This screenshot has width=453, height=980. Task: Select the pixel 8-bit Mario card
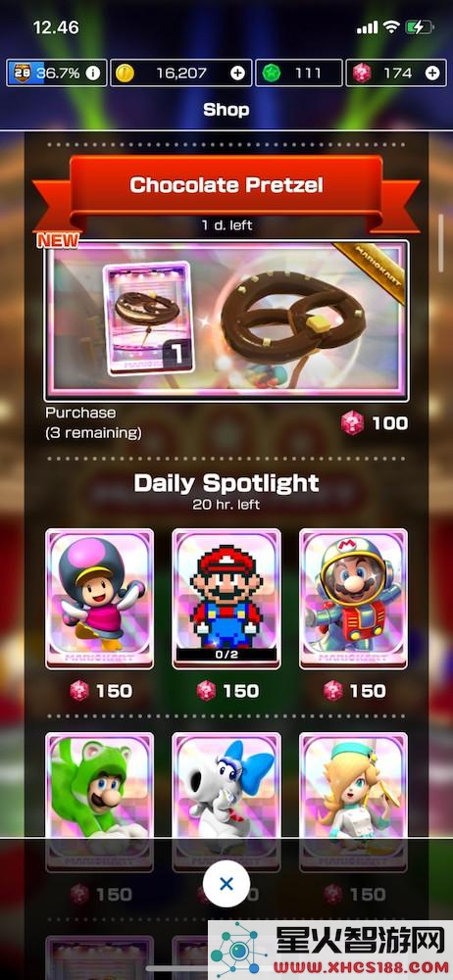pos(226,599)
